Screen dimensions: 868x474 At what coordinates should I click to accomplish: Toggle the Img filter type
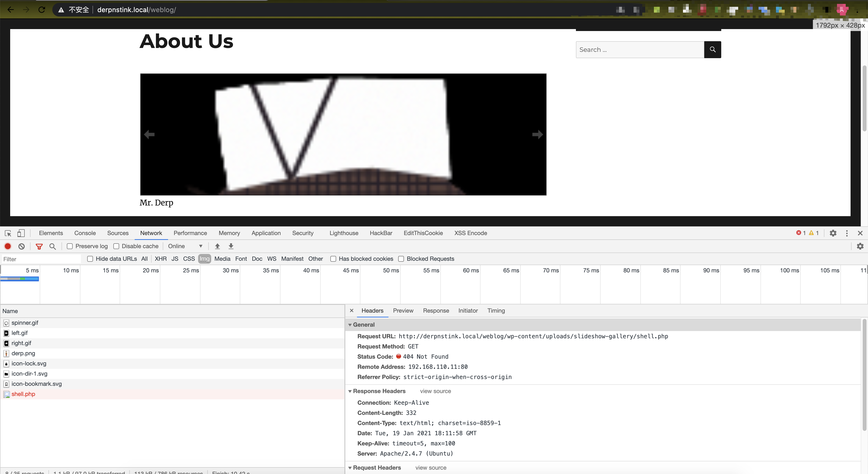coord(205,259)
